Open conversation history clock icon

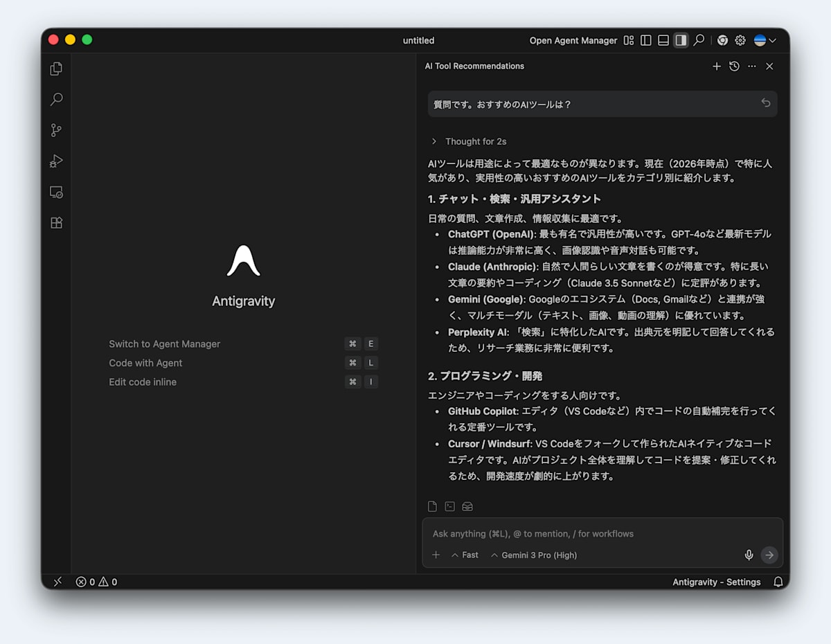click(734, 66)
